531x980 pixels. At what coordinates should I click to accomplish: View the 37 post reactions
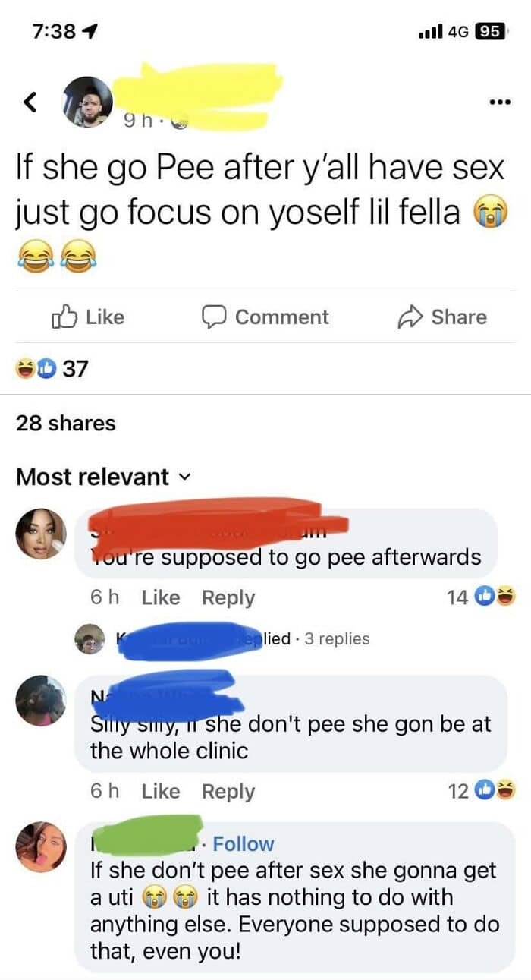[52, 369]
